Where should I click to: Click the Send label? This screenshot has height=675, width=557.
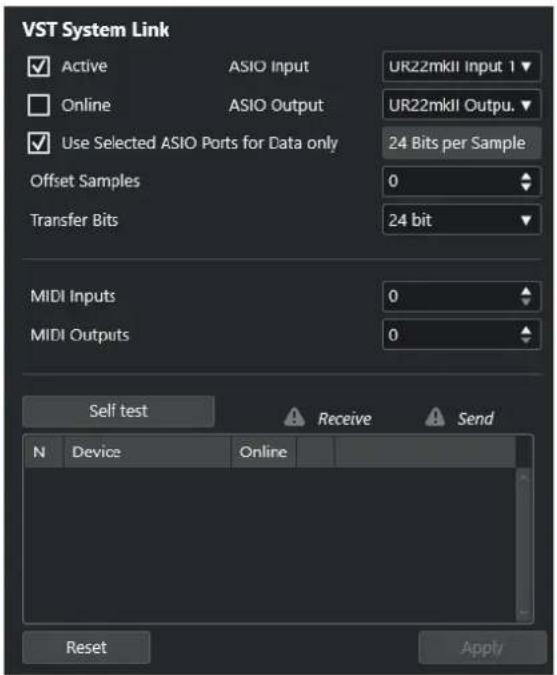475,419
